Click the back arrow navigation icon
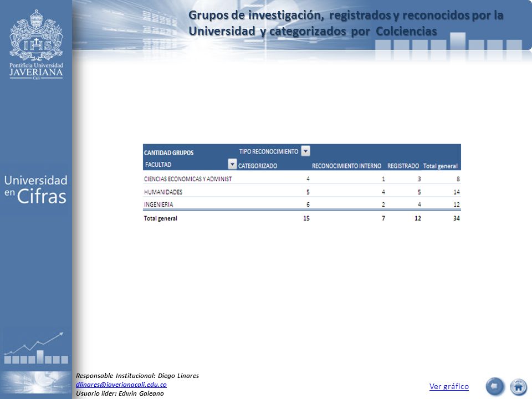The height and width of the screenshot is (399, 532). coord(495,386)
